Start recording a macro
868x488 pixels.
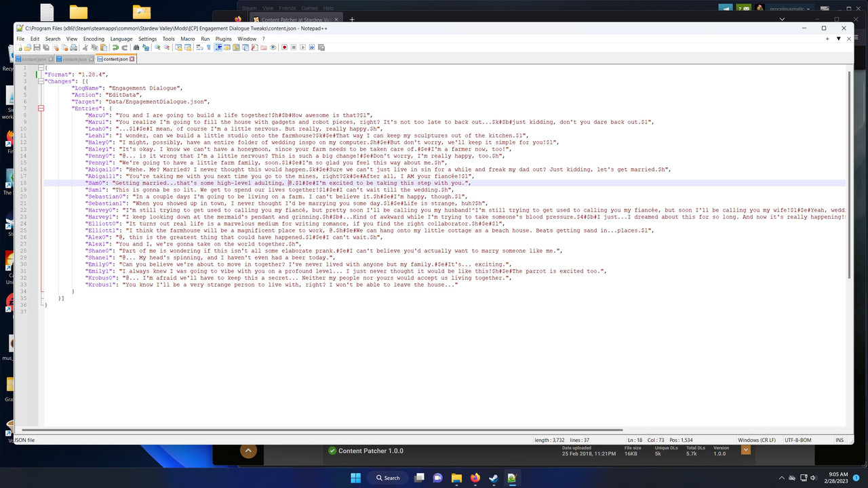point(284,47)
